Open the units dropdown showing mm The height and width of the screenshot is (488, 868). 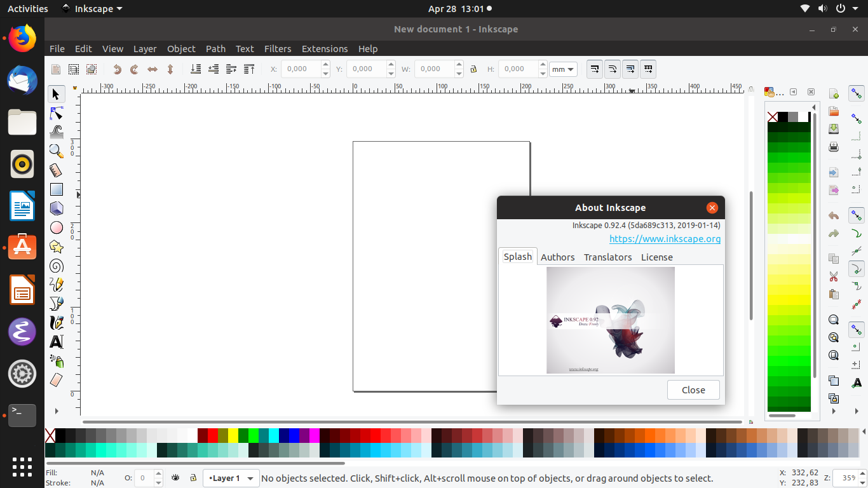click(563, 69)
